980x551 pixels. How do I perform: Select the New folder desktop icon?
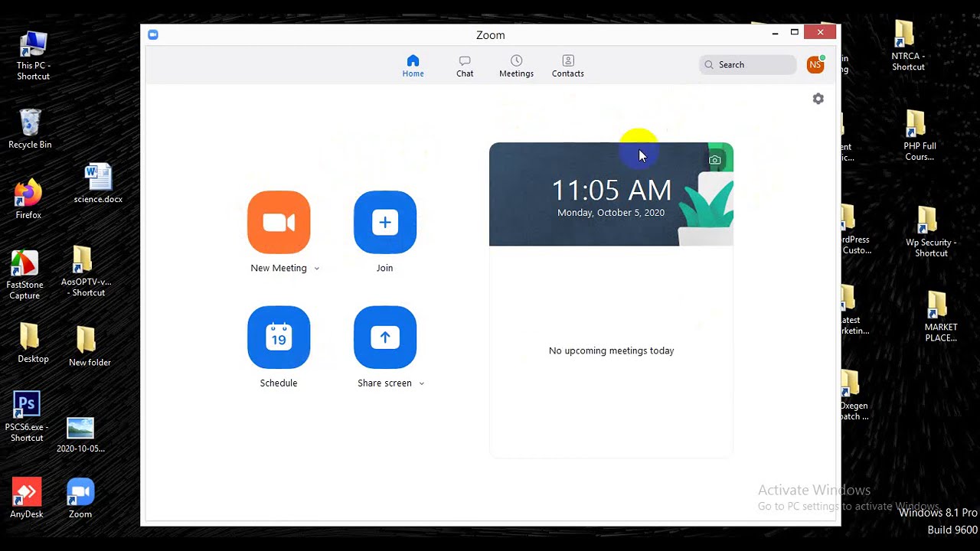(x=90, y=347)
